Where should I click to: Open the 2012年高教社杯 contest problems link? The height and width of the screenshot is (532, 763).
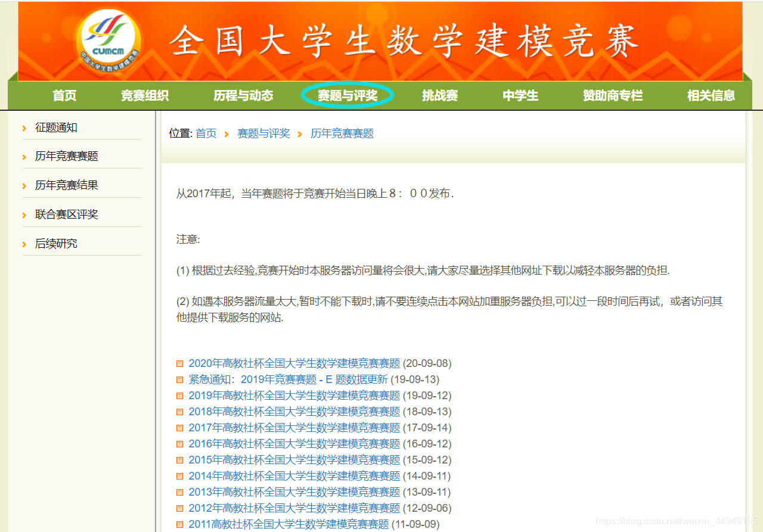coord(294,508)
